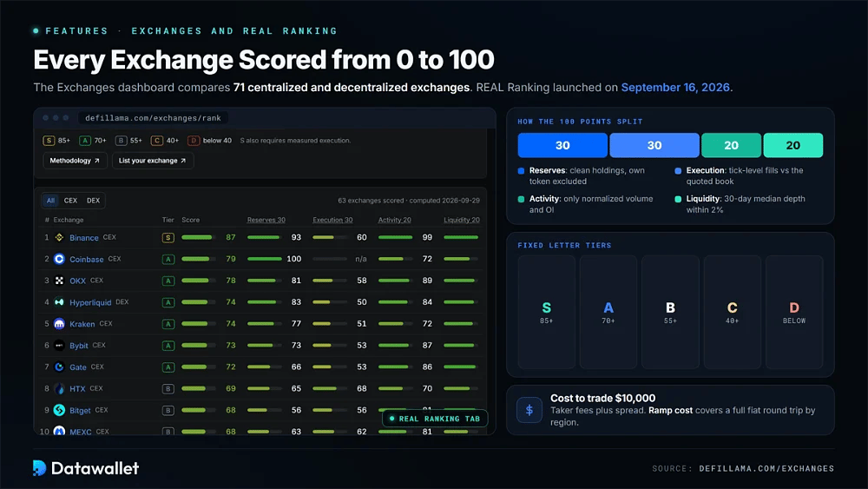Sort by the Reserves 30 column header

point(266,220)
